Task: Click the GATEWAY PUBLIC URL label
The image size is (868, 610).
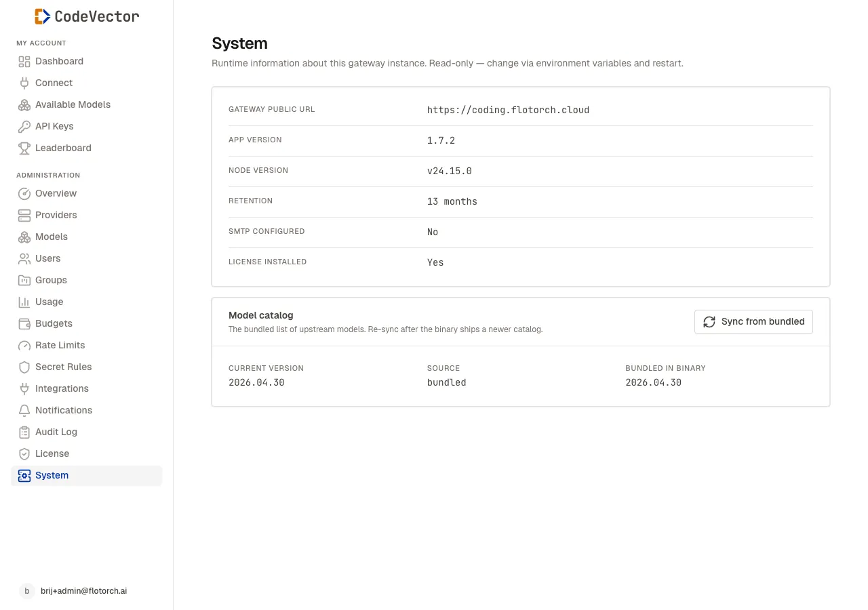Action: pyautogui.click(x=272, y=109)
